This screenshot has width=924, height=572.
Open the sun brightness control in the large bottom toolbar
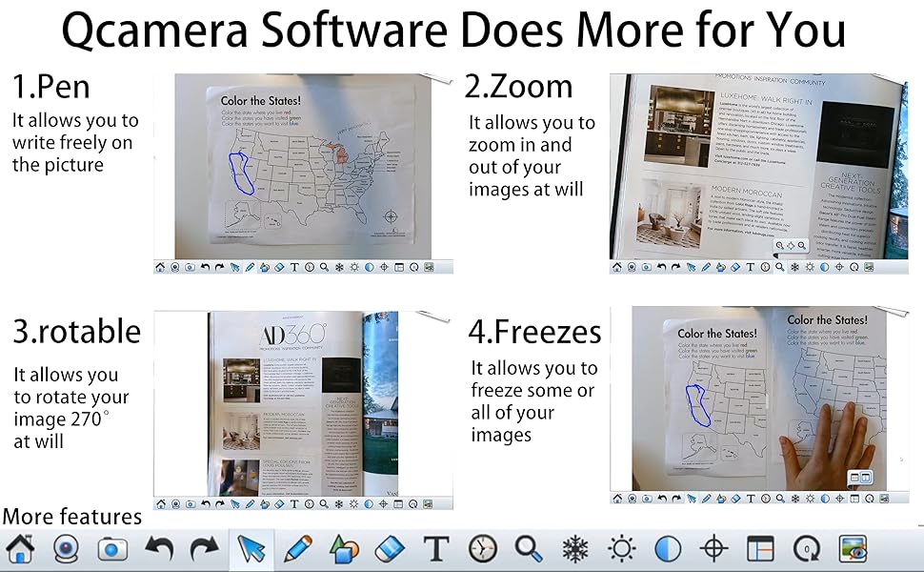coord(622,549)
